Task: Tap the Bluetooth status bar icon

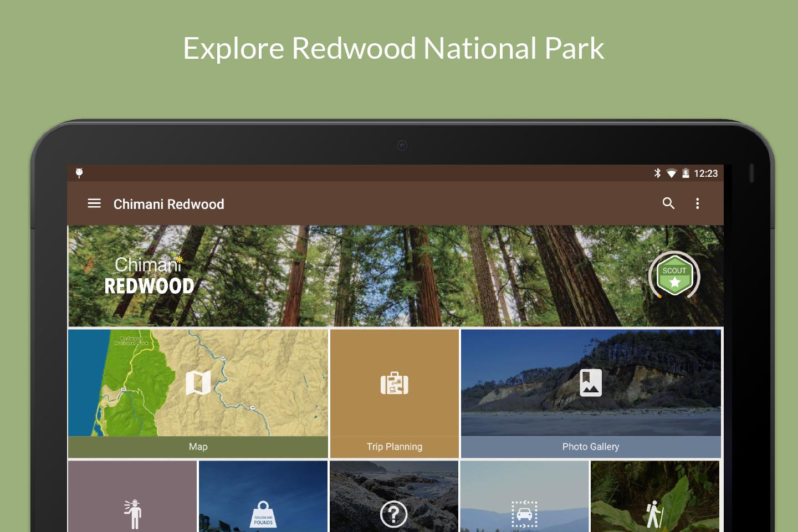Action: [x=657, y=173]
